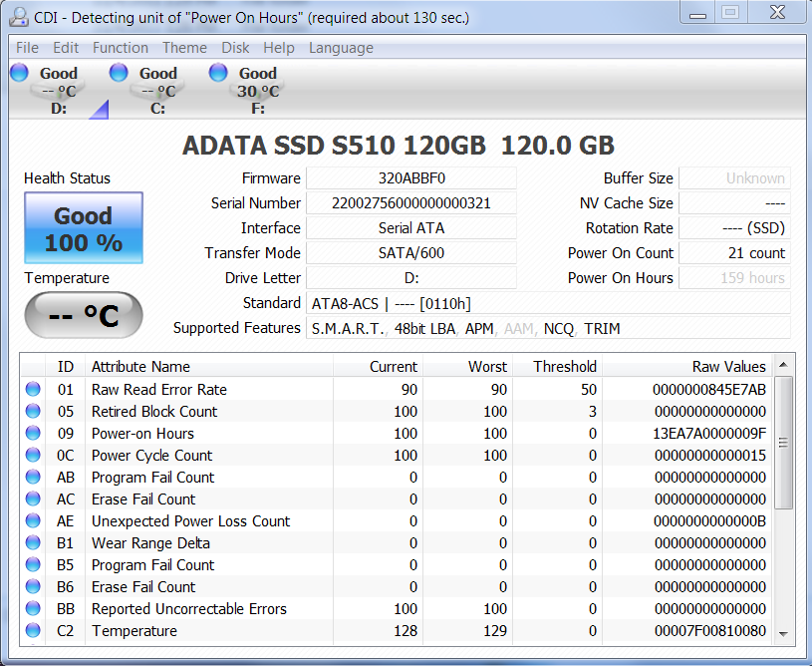This screenshot has width=812, height=666.
Task: Click the blue status orb for drive D:
Action: (x=19, y=73)
